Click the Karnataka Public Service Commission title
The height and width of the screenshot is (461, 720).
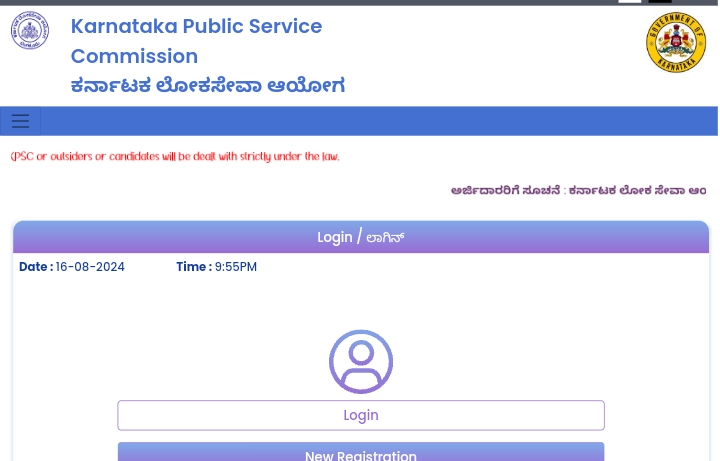[x=197, y=41]
